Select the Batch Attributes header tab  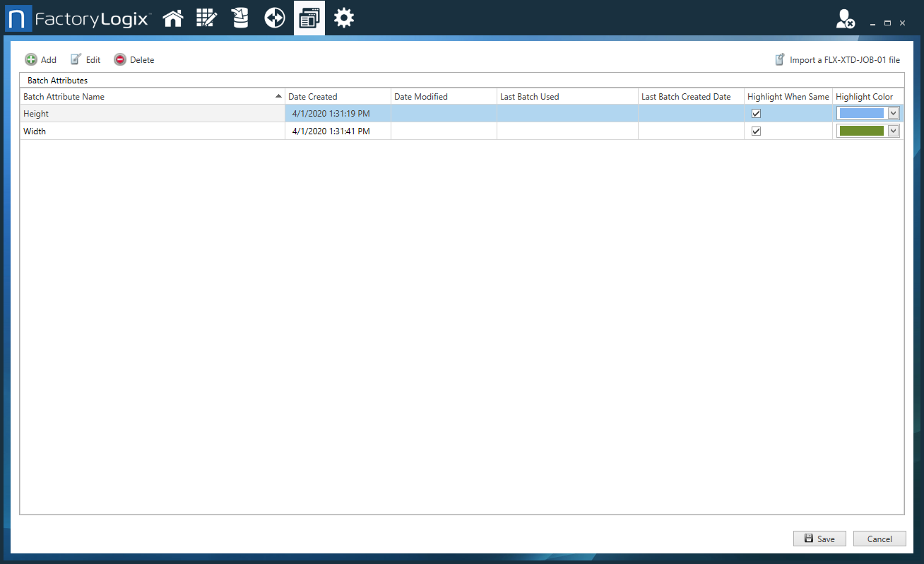coord(56,80)
